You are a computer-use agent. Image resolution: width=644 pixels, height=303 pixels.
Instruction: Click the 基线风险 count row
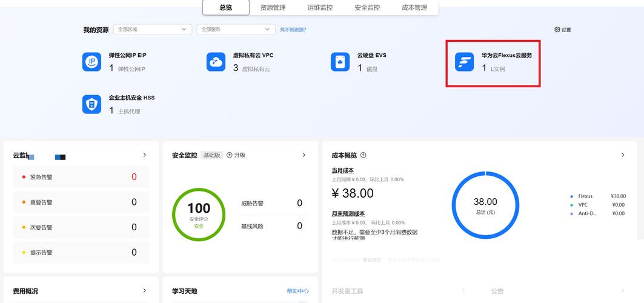pyautogui.click(x=273, y=226)
